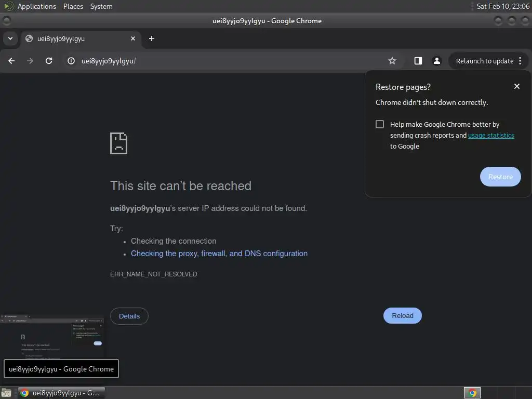View site information icon in address bar
This screenshot has height=399, width=532.
pos(71,61)
